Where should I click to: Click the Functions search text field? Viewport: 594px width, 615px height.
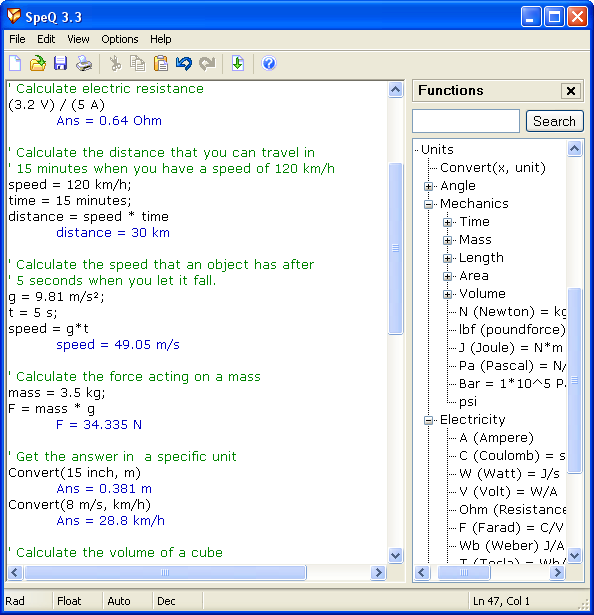(x=466, y=121)
